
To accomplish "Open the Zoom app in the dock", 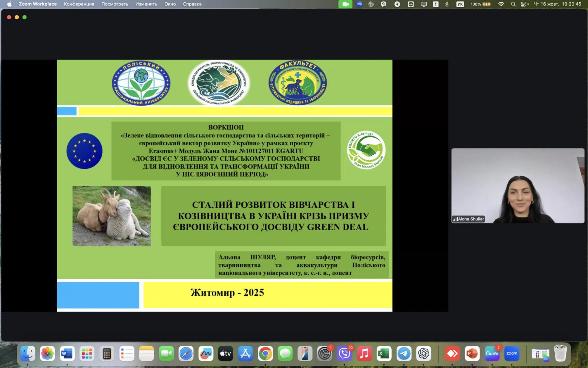I will (512, 354).
